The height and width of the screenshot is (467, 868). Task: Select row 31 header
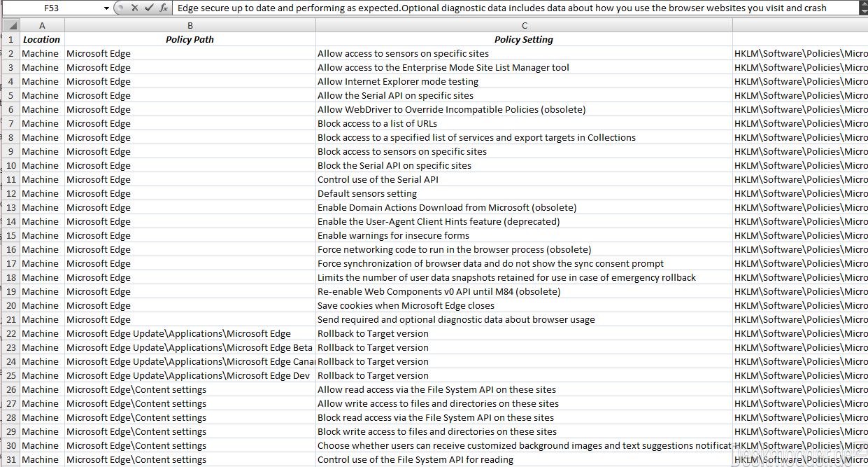coord(11,459)
